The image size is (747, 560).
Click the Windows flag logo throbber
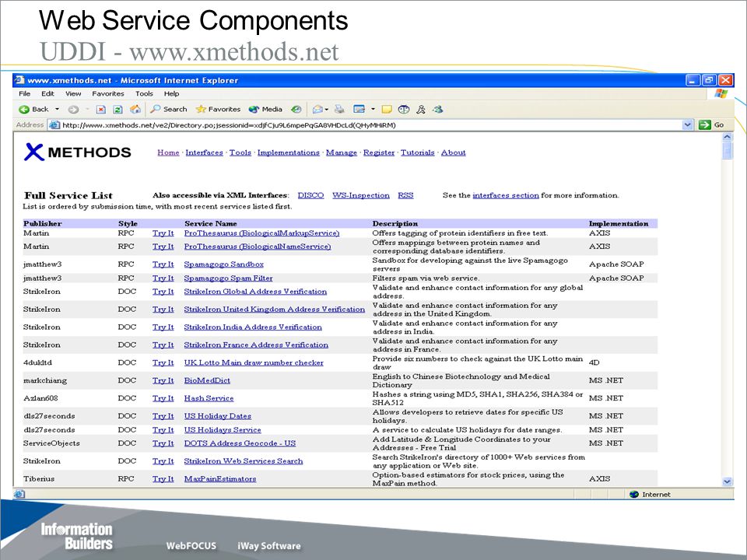point(721,93)
